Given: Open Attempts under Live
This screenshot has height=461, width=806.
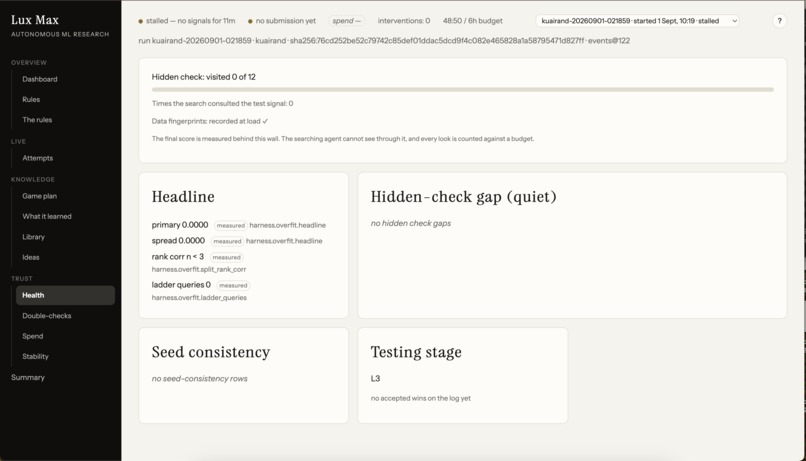Looking at the screenshot, I should [x=38, y=158].
